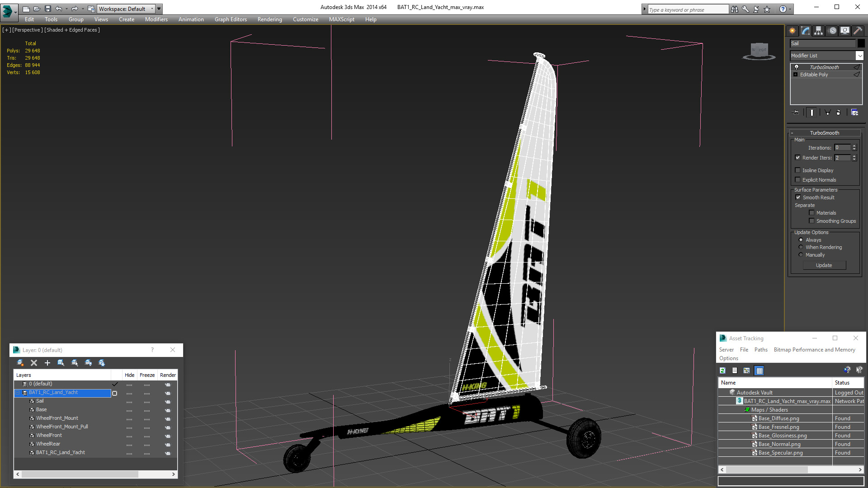The image size is (868, 488).
Task: Click Highlight Selected Objects' Layers icon
Action: pyautogui.click(x=75, y=363)
